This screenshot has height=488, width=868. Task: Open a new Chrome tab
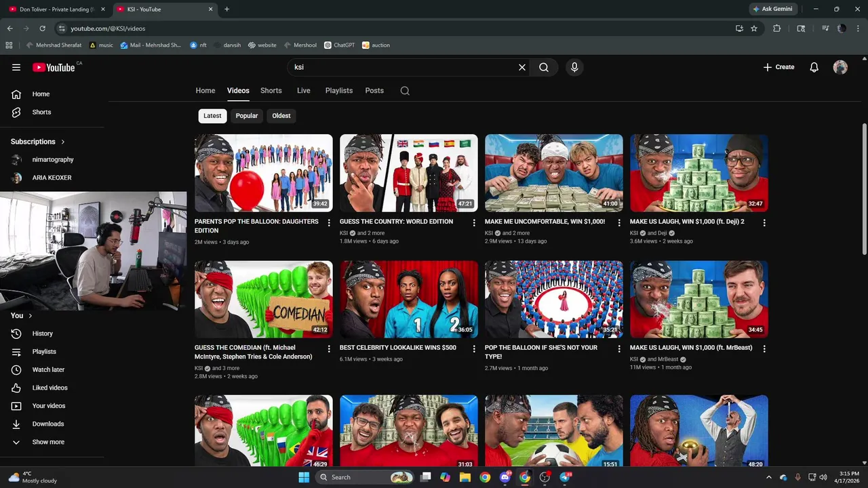(226, 9)
